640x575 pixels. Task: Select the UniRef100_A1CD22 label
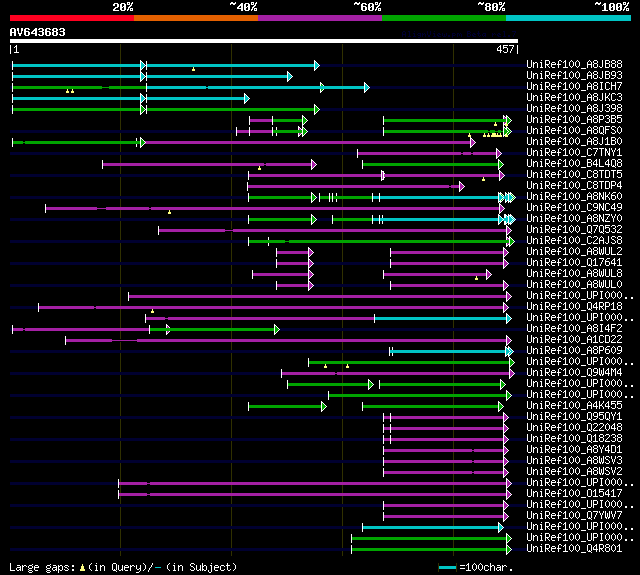574,339
